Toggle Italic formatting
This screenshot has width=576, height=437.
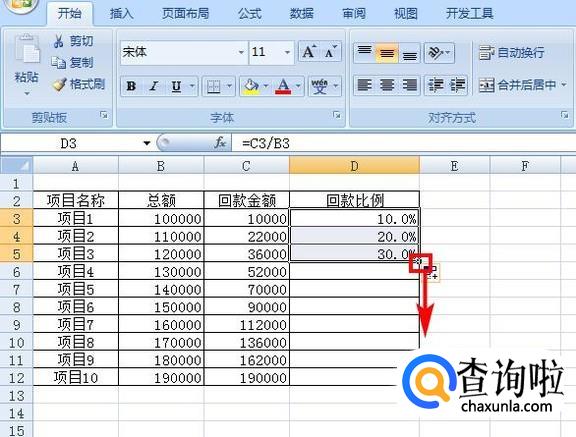(x=154, y=87)
